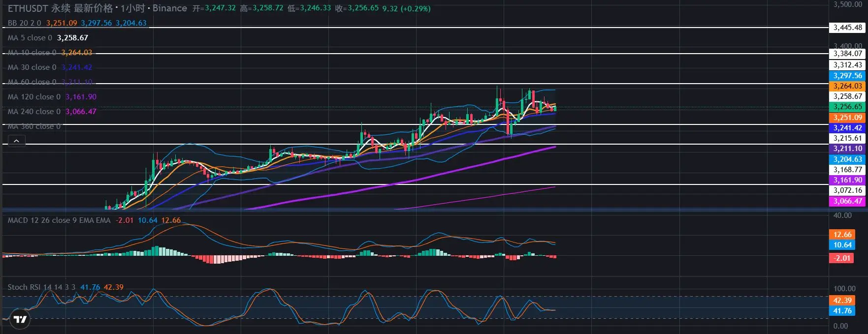Select the MA 120 close 0 indicator label
This screenshot has height=334, width=868.
34,97
